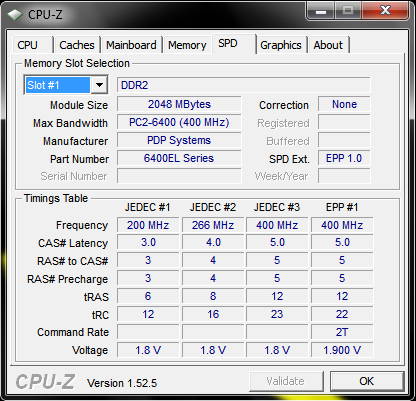416x401 pixels.
Task: Click the EPP #1 tRC value 22
Action: [x=342, y=314]
